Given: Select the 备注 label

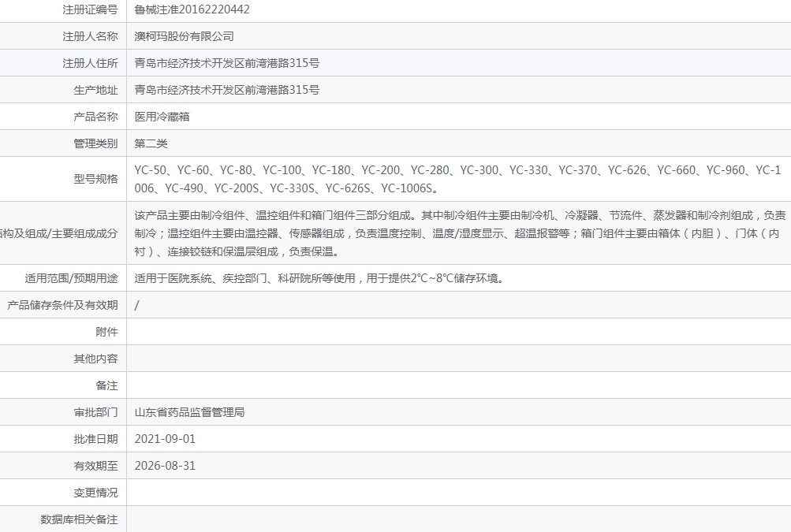Looking at the screenshot, I should click(106, 385).
